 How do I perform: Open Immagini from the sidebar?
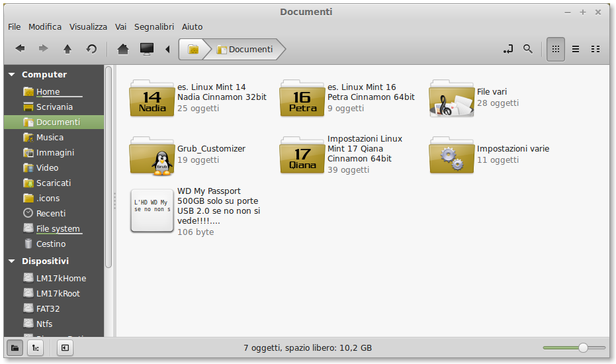point(54,152)
